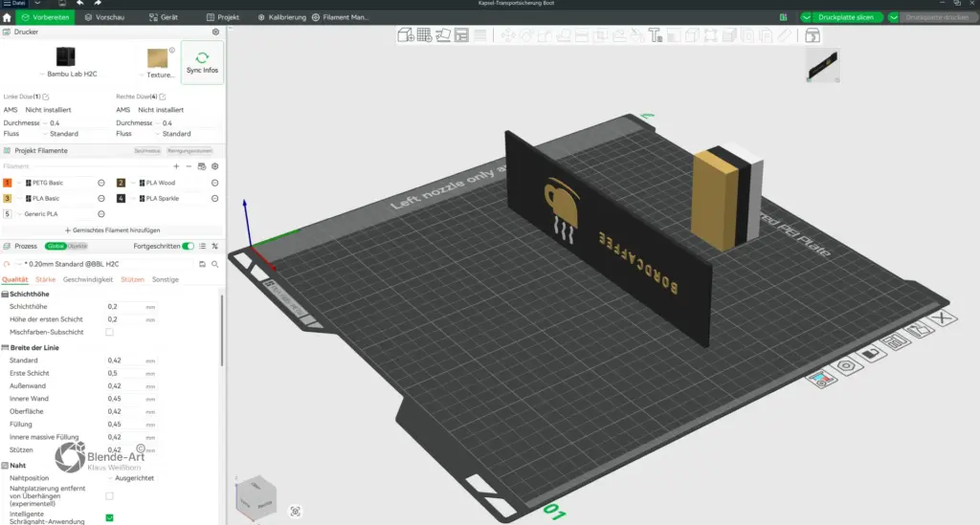Open the Datei menu dropdown
The height and width of the screenshot is (525, 980).
[x=15, y=3]
